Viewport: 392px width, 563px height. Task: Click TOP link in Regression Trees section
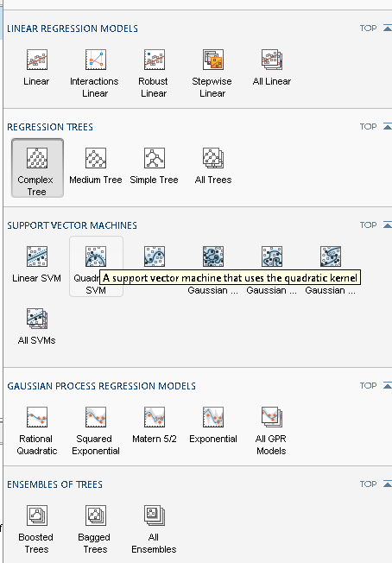pos(376,126)
